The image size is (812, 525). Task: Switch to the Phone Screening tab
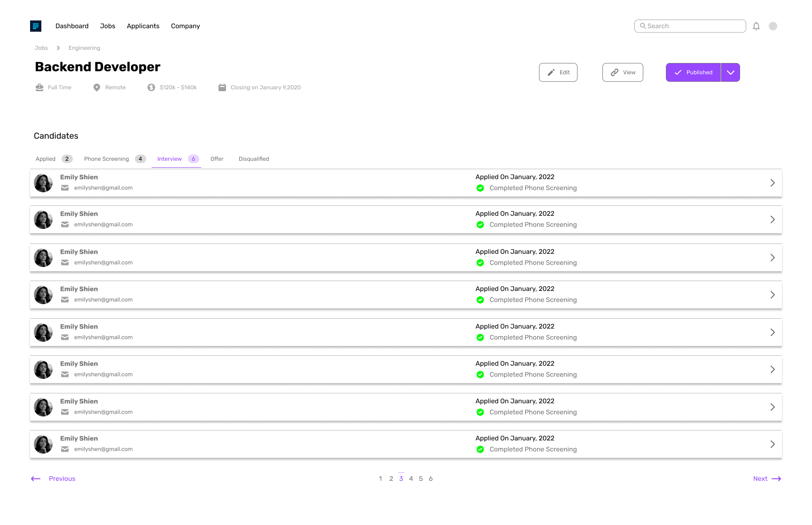(106, 159)
